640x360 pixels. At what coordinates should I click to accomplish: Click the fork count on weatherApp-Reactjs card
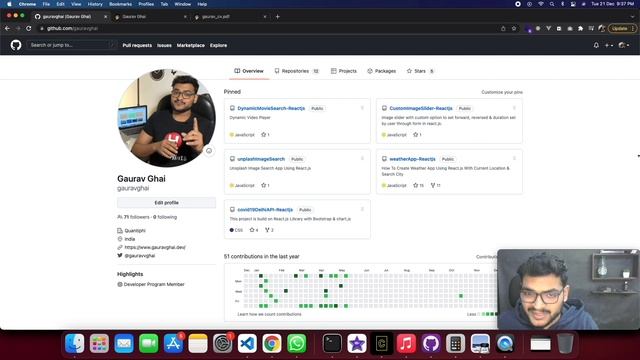(x=436, y=185)
